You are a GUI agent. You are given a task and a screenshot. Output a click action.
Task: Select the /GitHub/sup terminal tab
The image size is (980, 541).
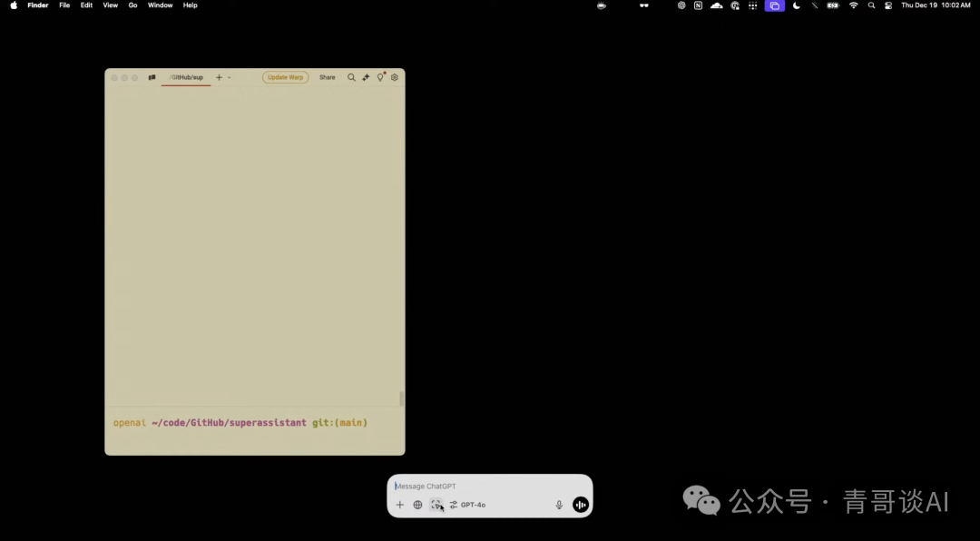[186, 77]
